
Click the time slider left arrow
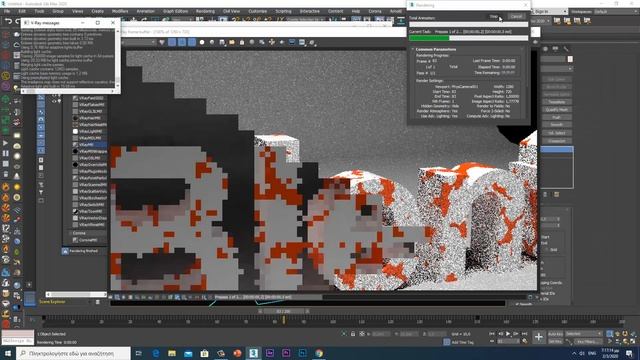[x=260, y=311]
